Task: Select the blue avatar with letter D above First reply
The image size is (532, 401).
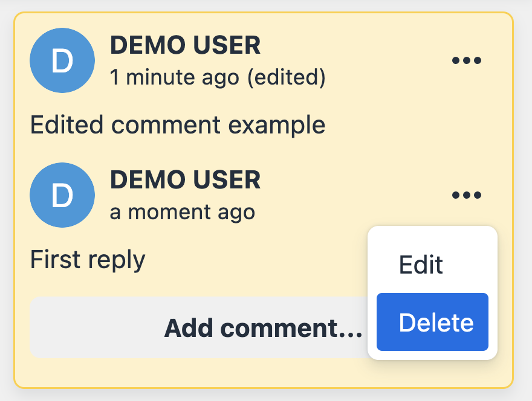Action: pos(62,195)
